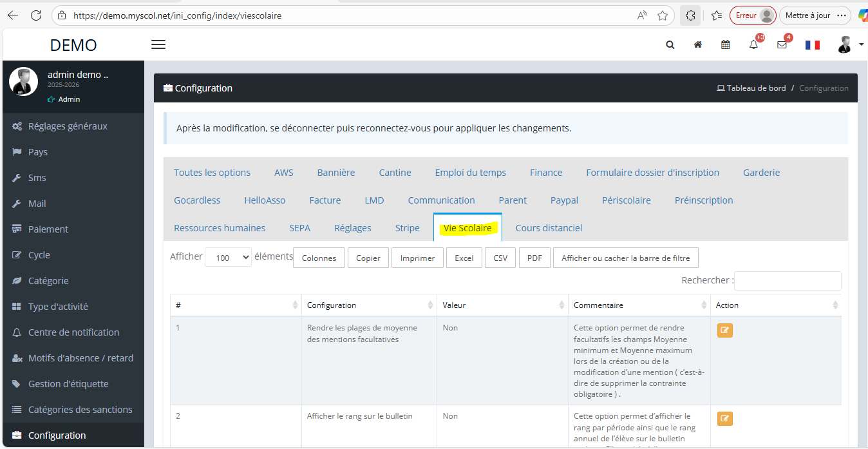Refresh the browser page

coord(36,15)
